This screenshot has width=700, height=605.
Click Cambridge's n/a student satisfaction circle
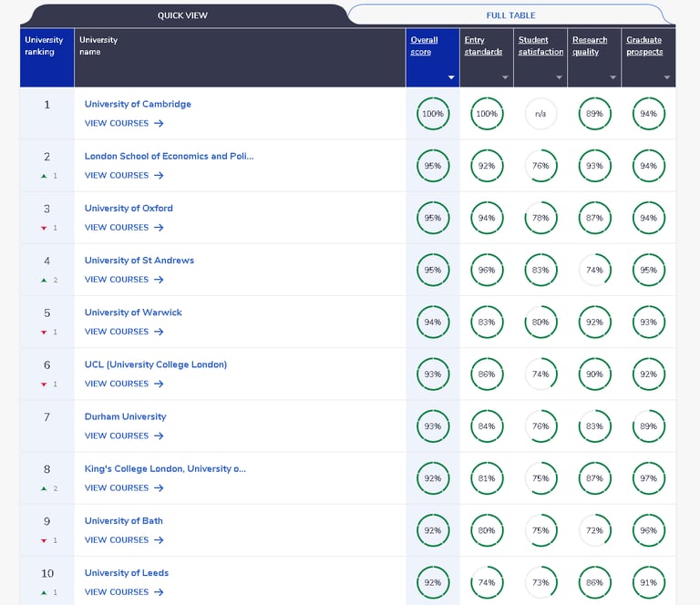click(540, 114)
